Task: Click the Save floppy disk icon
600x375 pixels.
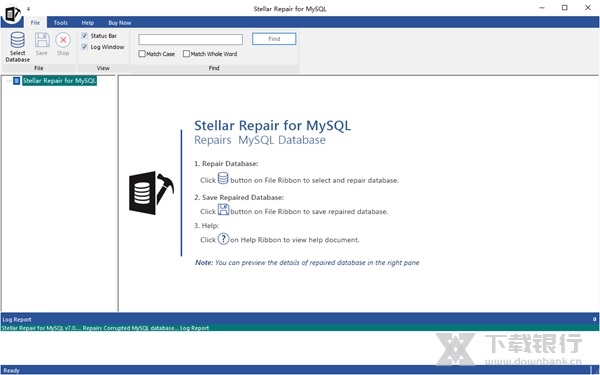Action: (42, 40)
